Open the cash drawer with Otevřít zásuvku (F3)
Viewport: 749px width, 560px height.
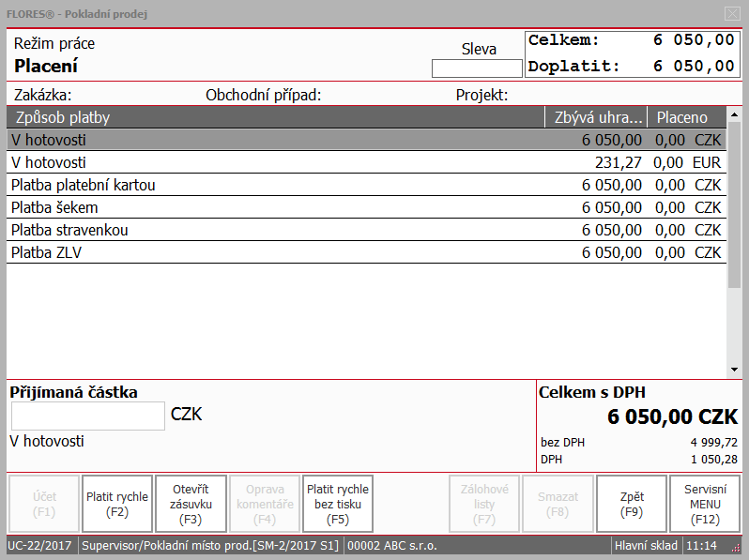tap(191, 504)
